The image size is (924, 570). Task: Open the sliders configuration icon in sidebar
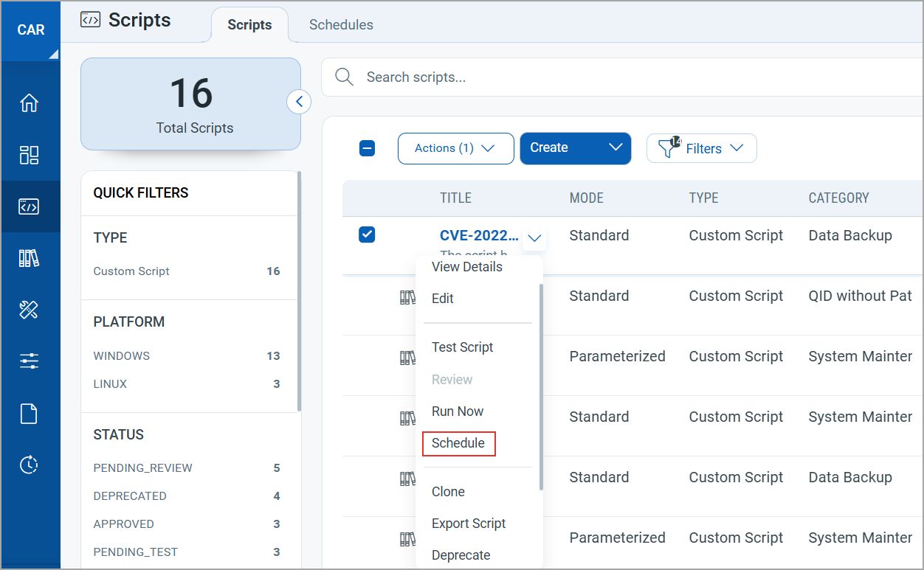point(29,361)
